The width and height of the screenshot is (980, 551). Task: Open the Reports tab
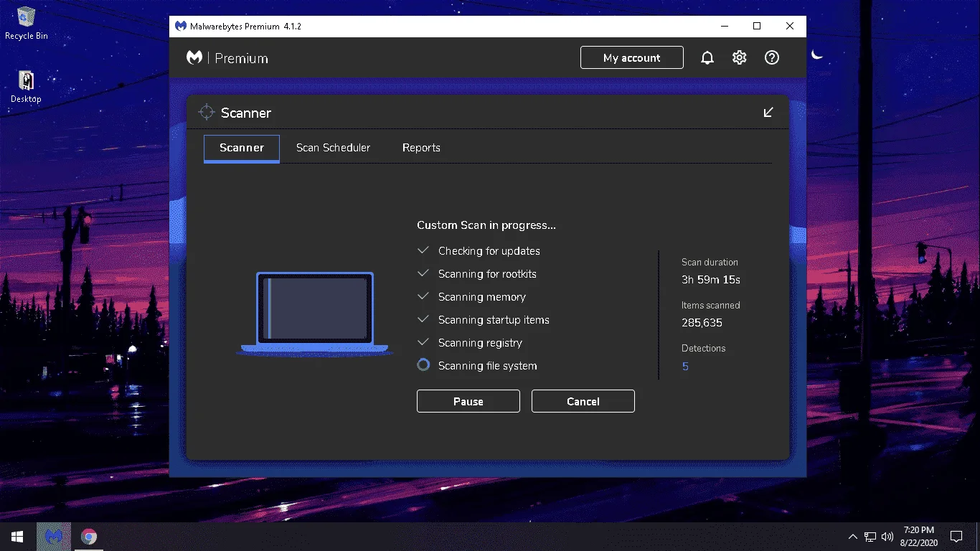421,148
